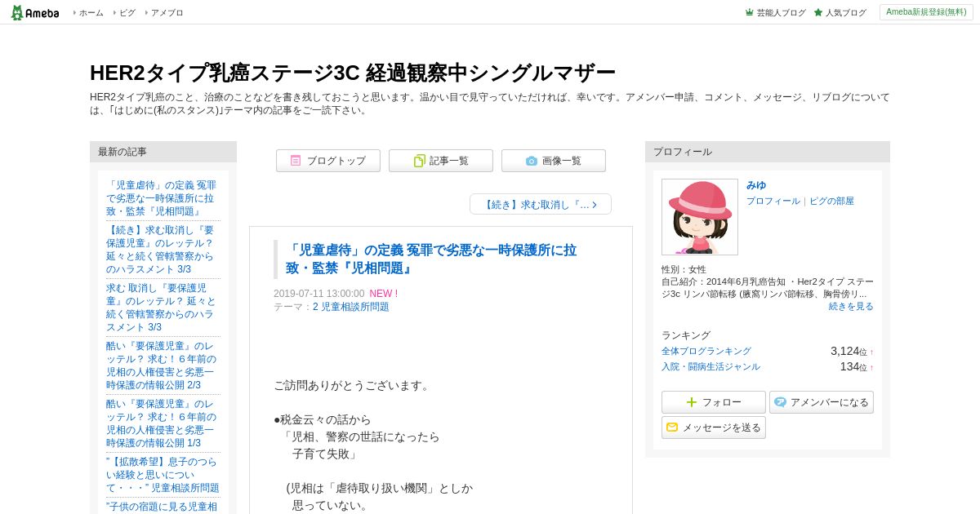Open sidebar link 求む 取消し『要保護児童』のレッテル
980x514 pixels.
pos(161,308)
